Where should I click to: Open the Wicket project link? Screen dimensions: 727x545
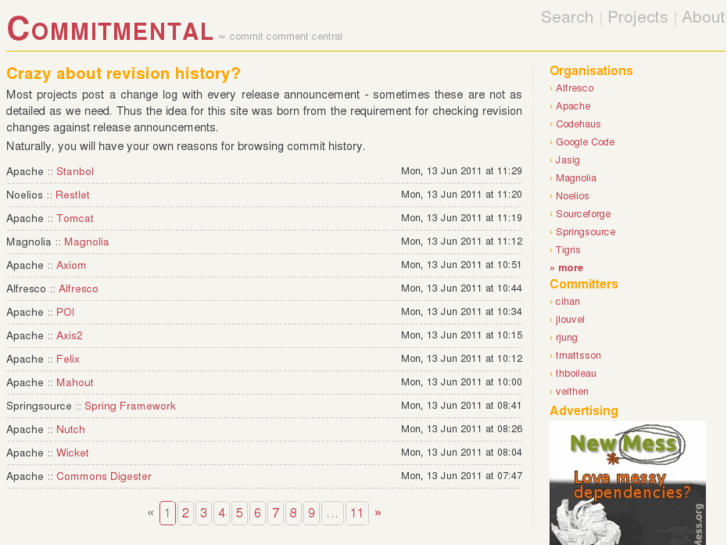tap(72, 453)
